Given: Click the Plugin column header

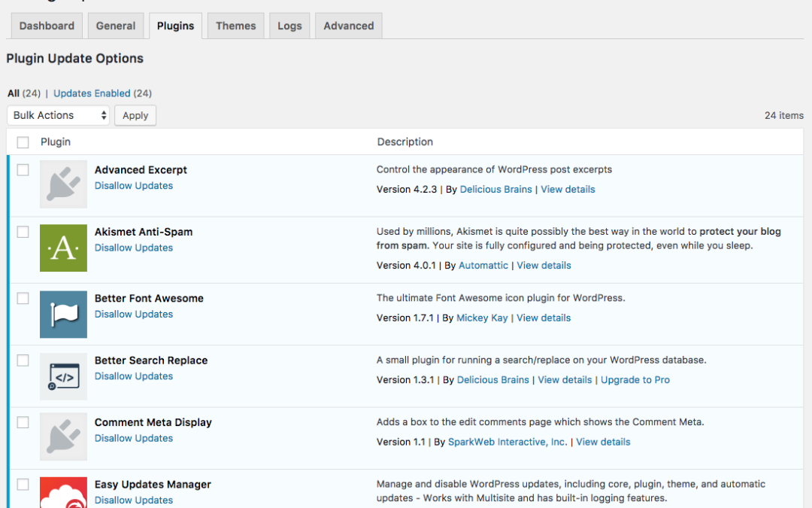Looking at the screenshot, I should tap(56, 142).
